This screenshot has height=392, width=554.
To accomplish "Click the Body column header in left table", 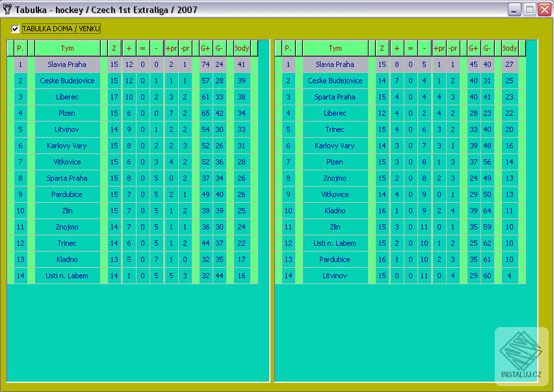I will click(241, 48).
